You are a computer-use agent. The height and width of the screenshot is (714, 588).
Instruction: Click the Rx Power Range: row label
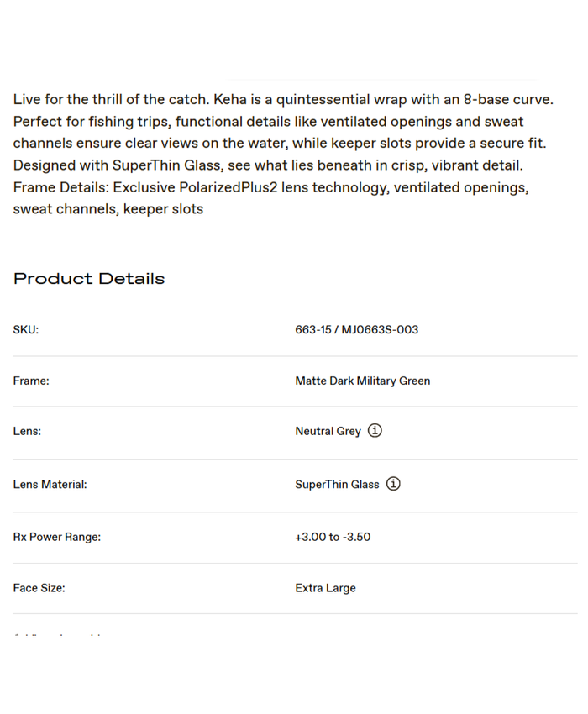tap(56, 537)
